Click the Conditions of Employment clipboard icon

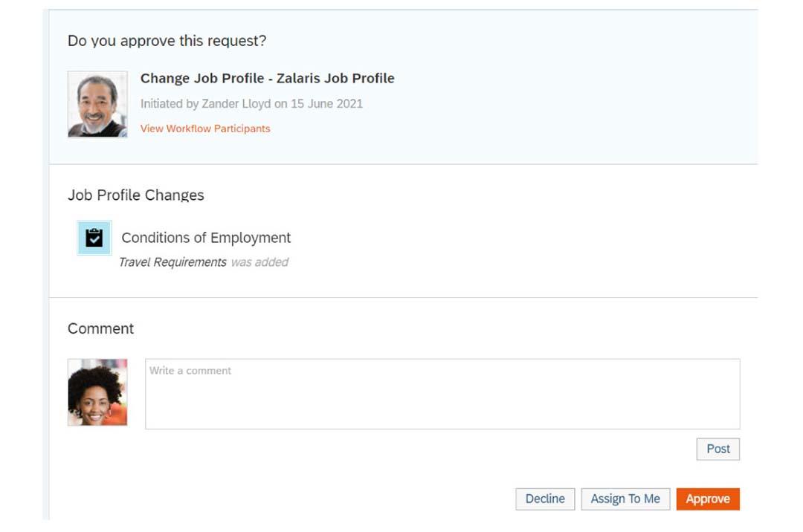[x=94, y=238]
